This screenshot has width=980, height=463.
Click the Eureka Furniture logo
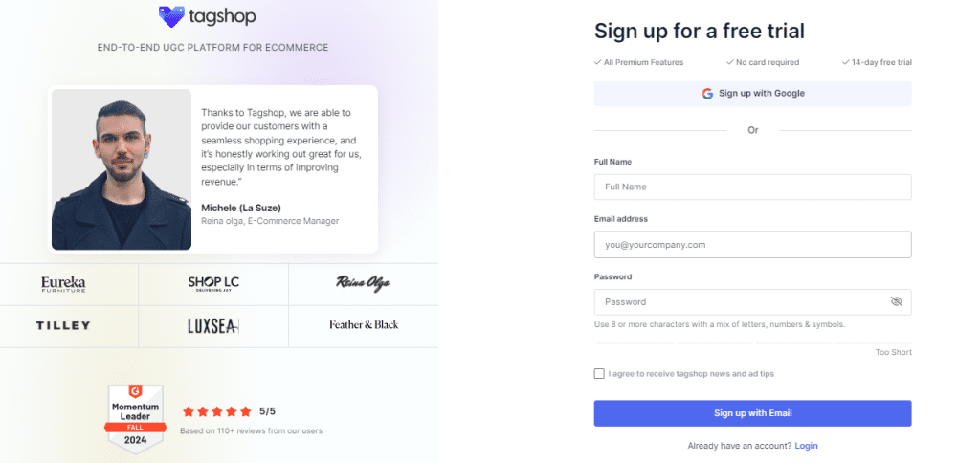click(x=63, y=283)
